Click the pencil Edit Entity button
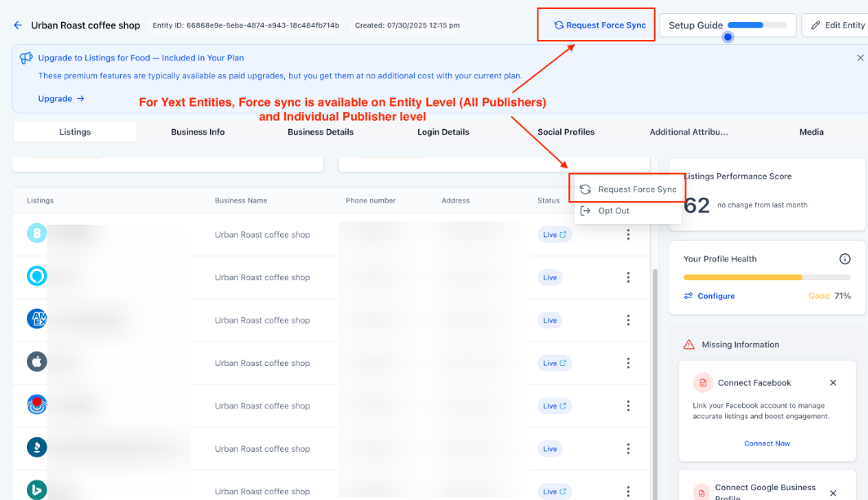The width and height of the screenshot is (868, 500). (837, 25)
